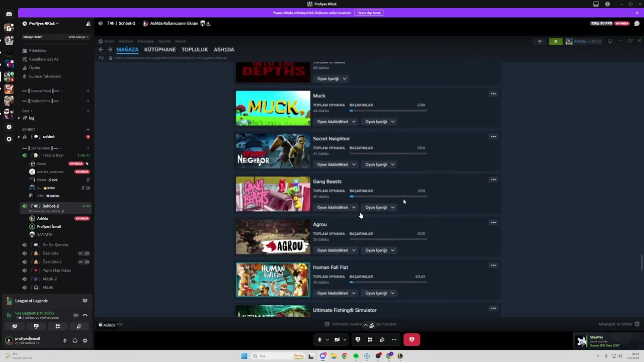Click Devre dışı bırak streamer mode button

(x=369, y=13)
